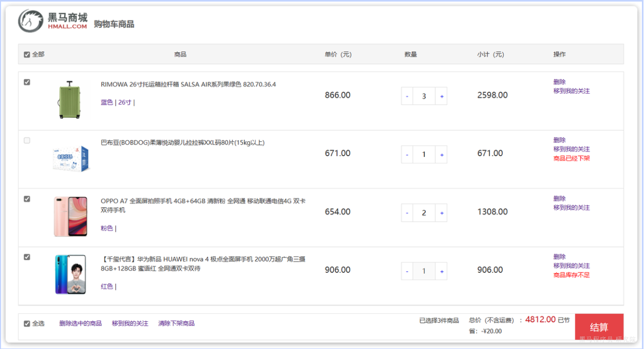The height and width of the screenshot is (349, 644).
Task: Decrease HUAWEI nova 4 quantity
Action: [x=407, y=272]
